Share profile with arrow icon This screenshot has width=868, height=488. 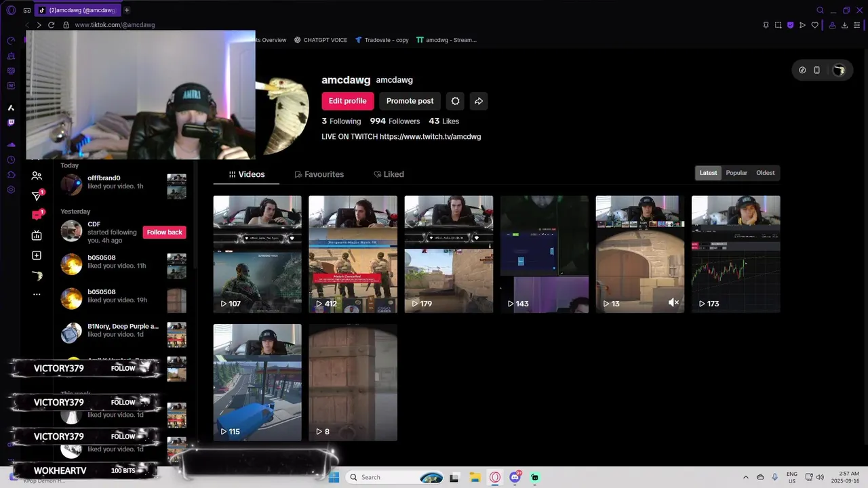click(478, 101)
